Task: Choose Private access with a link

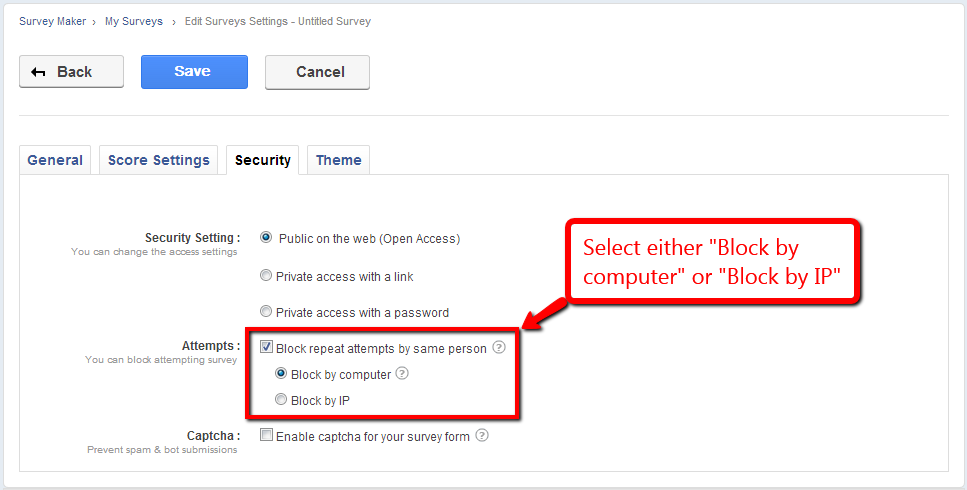Action: pyautogui.click(x=266, y=275)
